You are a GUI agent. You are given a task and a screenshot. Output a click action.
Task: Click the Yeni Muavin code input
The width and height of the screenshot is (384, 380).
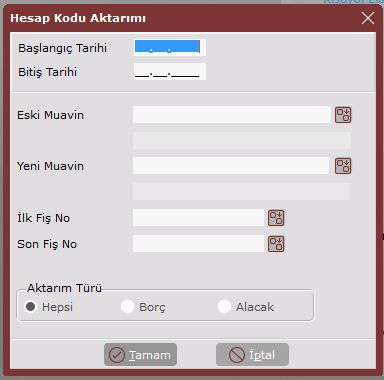click(231, 166)
